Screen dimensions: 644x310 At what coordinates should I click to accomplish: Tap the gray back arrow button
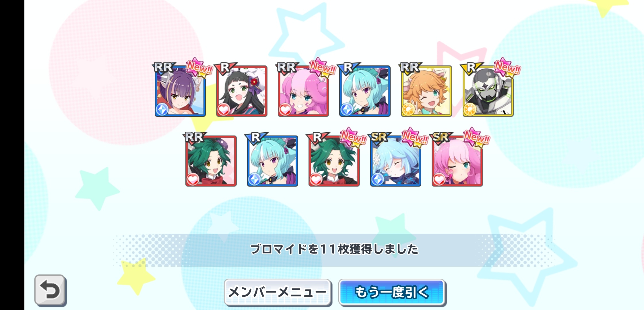(x=51, y=290)
